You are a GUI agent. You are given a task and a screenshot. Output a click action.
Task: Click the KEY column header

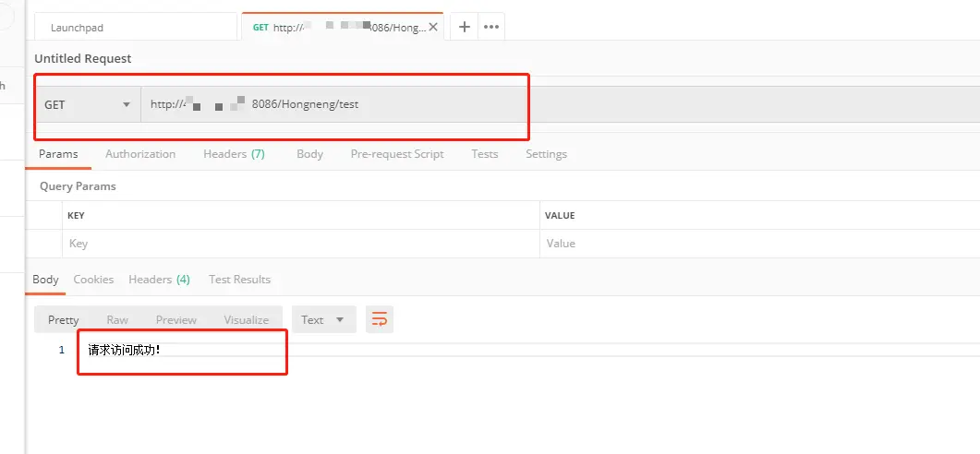(76, 215)
